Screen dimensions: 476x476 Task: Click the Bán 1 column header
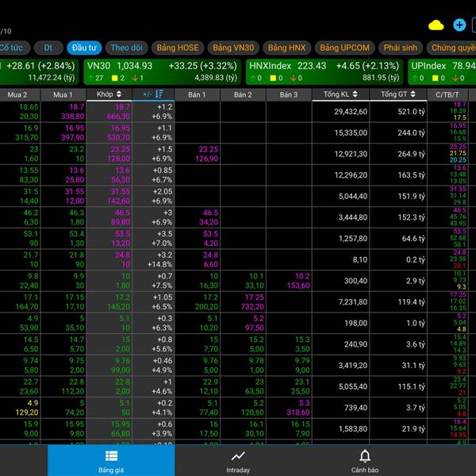coord(197,94)
